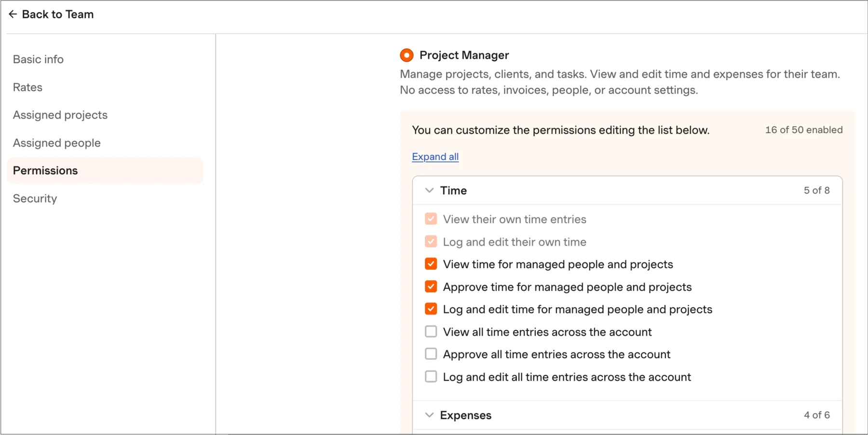Uncheck View time for managed people and projects
The height and width of the screenshot is (435, 868).
click(x=431, y=264)
